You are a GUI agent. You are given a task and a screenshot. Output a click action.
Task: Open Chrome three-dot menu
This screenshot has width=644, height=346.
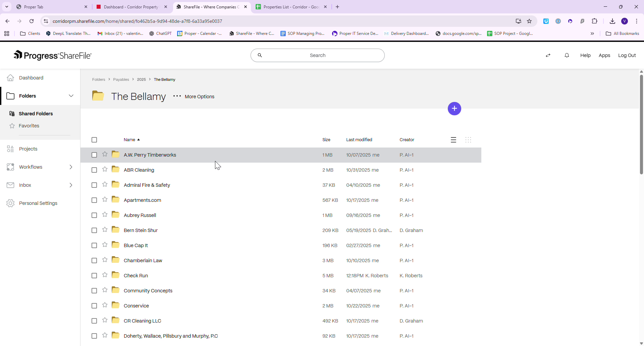(x=637, y=21)
